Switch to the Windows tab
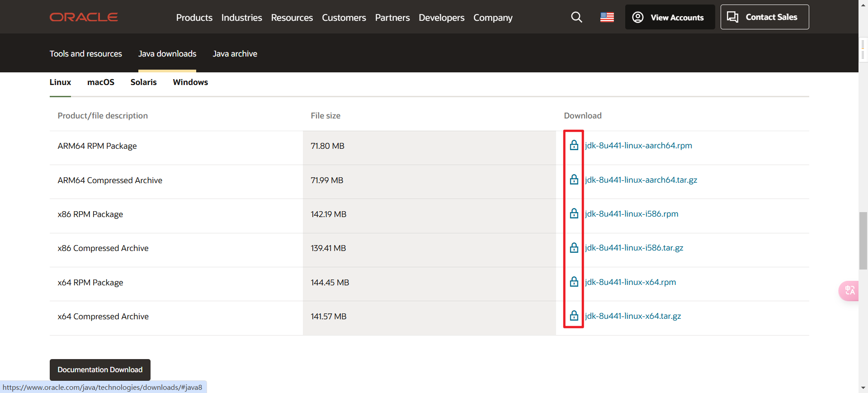The image size is (868, 393). (190, 82)
